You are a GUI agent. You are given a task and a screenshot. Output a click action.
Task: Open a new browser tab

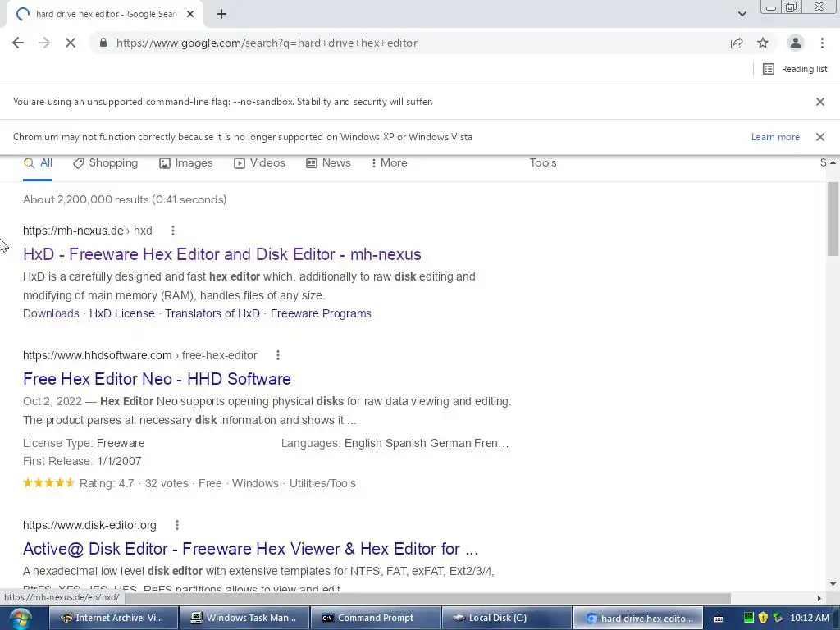click(221, 15)
